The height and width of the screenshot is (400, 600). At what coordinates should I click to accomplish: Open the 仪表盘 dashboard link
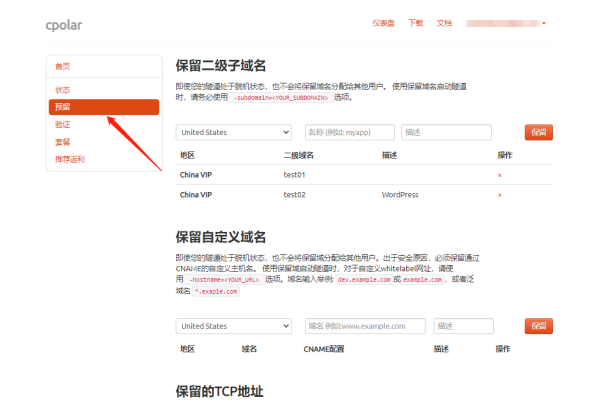383,23
